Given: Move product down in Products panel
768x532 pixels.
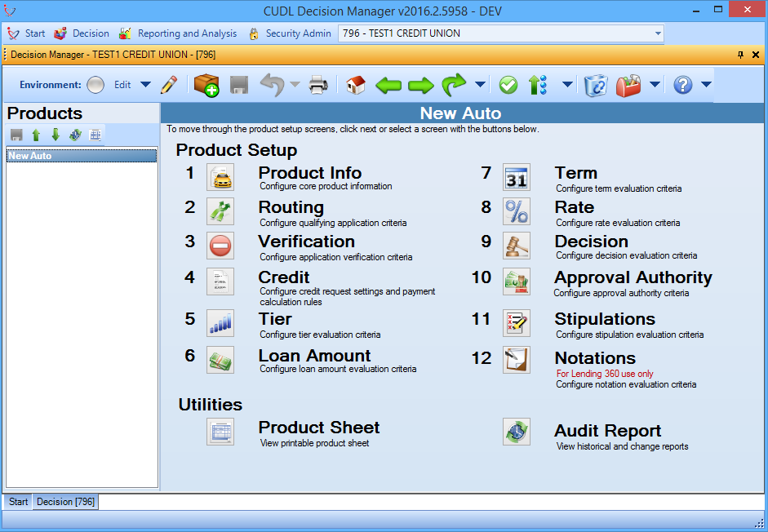Looking at the screenshot, I should click(55, 135).
